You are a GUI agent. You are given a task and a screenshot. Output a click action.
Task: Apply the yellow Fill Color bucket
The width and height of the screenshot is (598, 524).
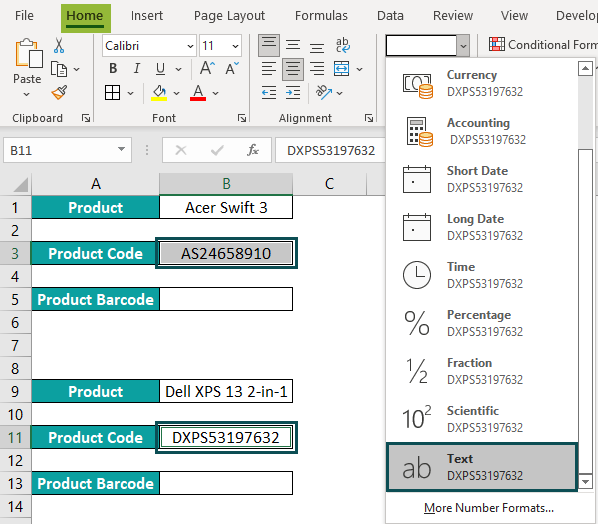(159, 93)
